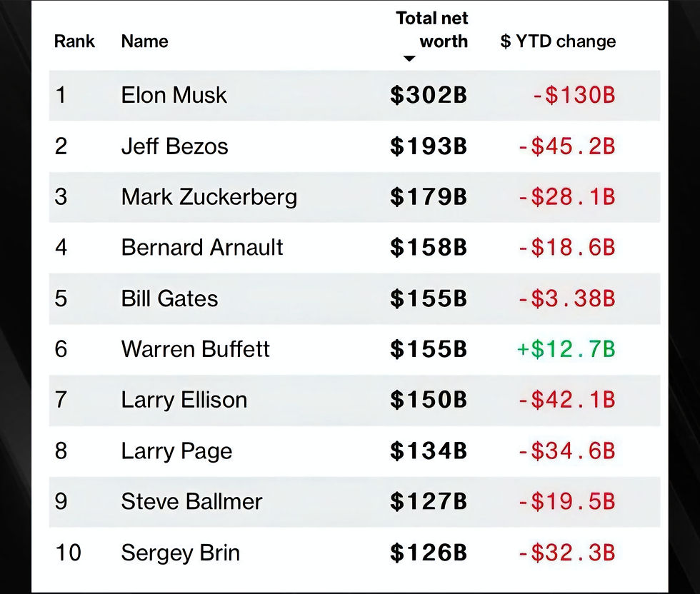Open Jeff Bezos's name link
Image resolution: width=700 pixels, height=594 pixels.
[174, 146]
